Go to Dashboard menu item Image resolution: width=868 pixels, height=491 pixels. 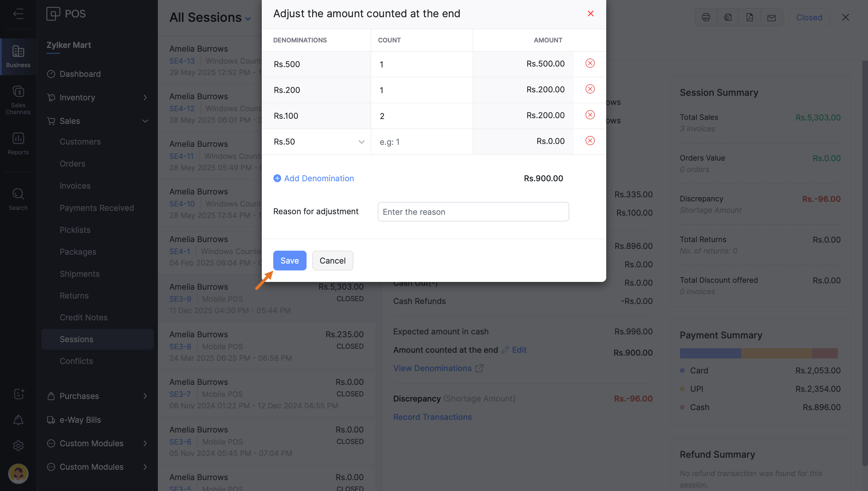pos(80,74)
